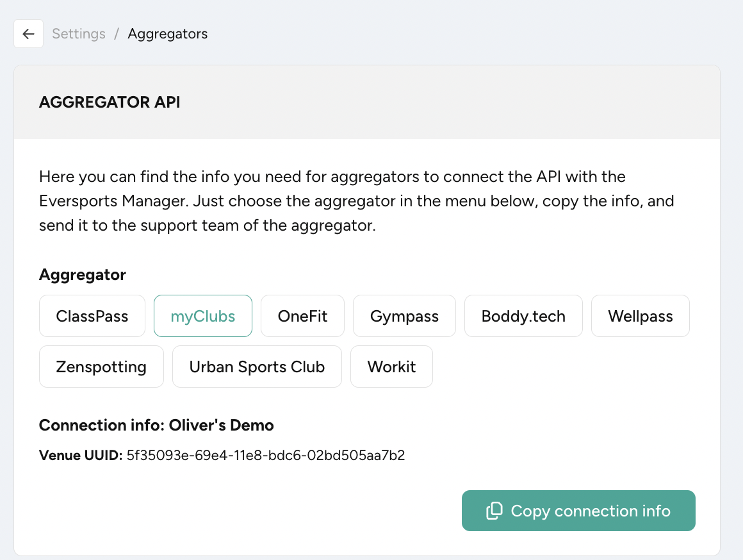Click the Venue UUID value 5f35093e-69e4-11e8-bdc6-02bd505aa7b2
The width and height of the screenshot is (743, 560).
[x=266, y=455]
